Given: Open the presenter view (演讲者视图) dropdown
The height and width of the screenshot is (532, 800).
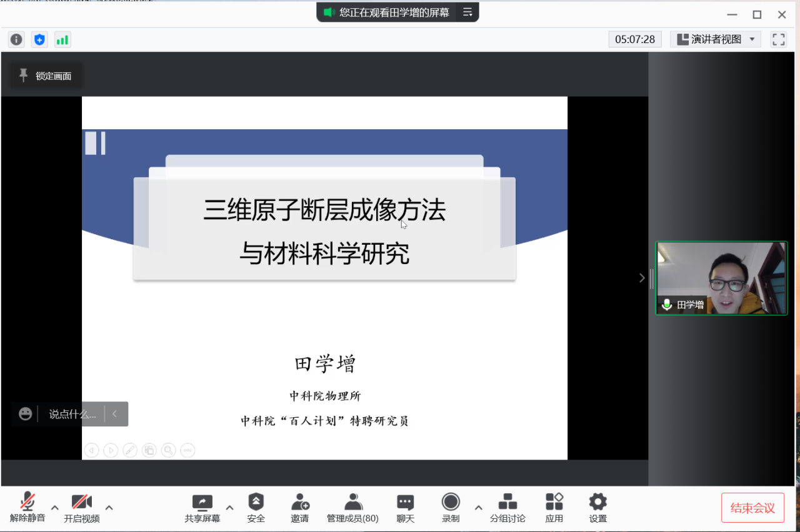Looking at the screenshot, I should tap(716, 39).
